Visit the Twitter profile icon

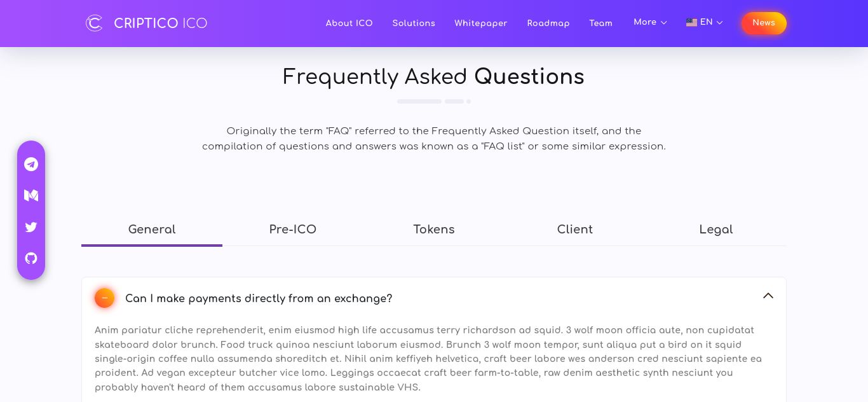point(31,227)
